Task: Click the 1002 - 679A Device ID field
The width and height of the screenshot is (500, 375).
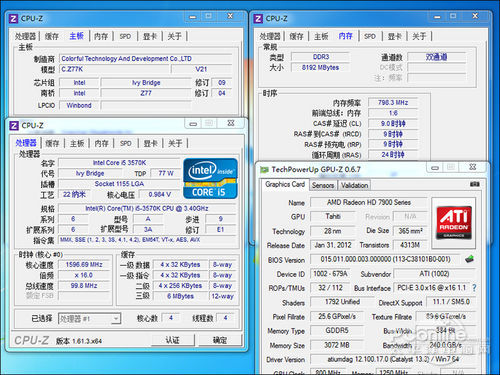Action: 330,274
